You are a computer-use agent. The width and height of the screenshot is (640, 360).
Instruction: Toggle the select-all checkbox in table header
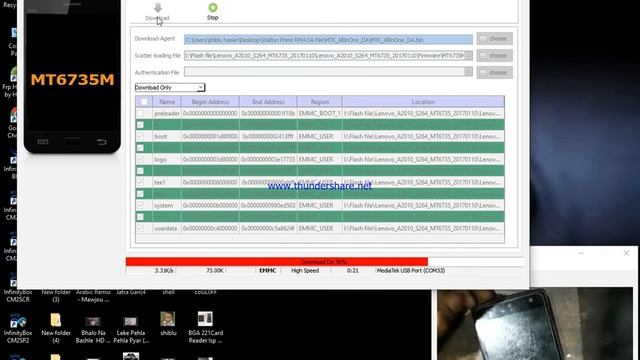(144, 102)
